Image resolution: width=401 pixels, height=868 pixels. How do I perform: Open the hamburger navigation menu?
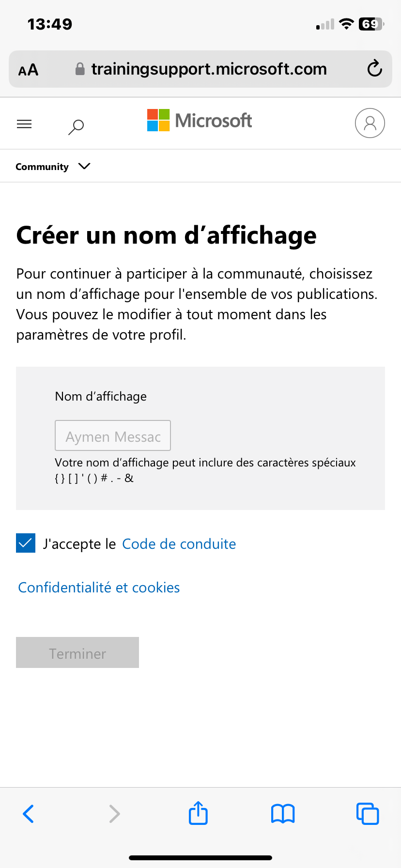pyautogui.click(x=24, y=124)
